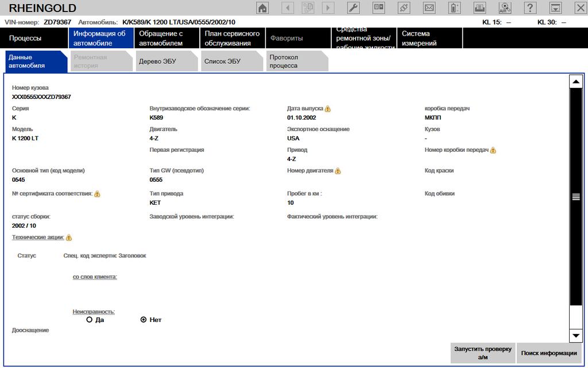Open the envelope messages icon

coord(429,8)
